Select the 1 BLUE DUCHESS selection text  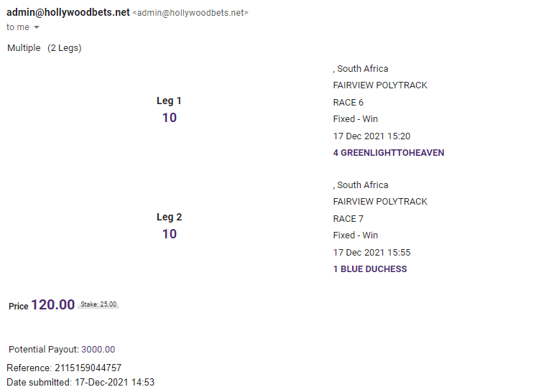coord(370,269)
